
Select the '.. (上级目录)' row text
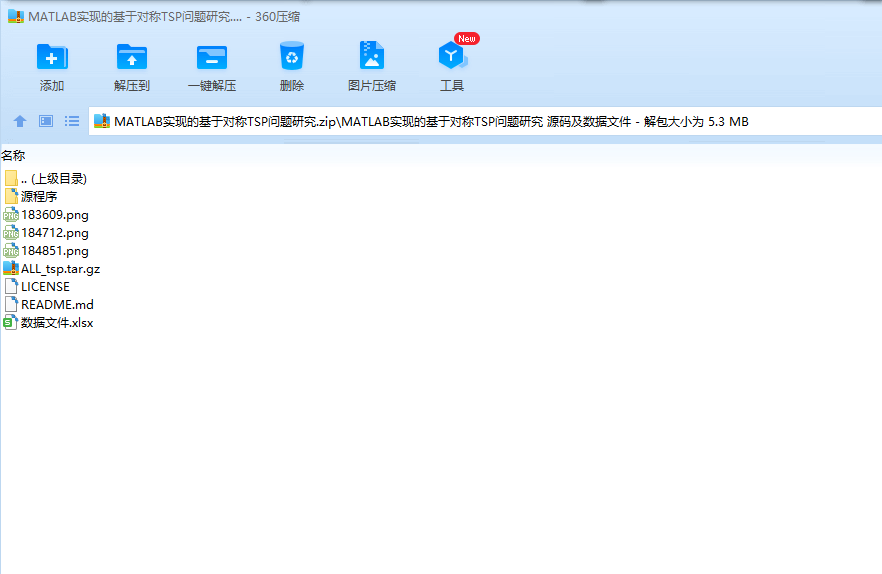point(54,179)
